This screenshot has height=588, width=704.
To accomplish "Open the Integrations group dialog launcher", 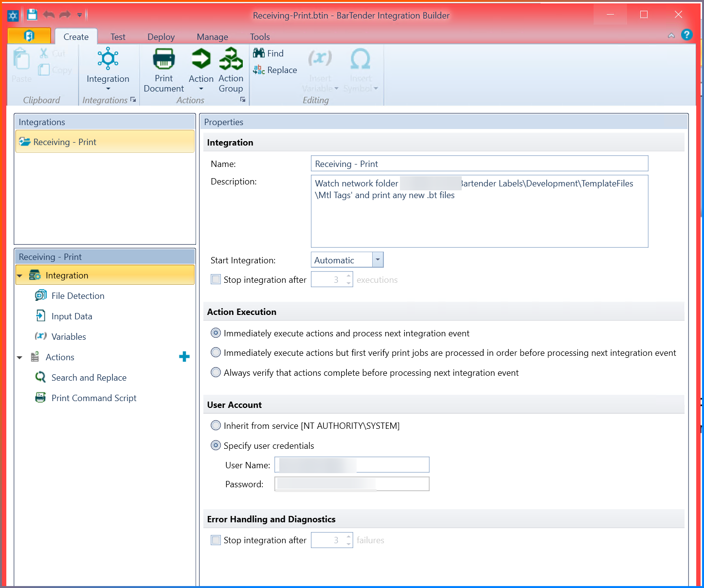I will click(x=133, y=100).
